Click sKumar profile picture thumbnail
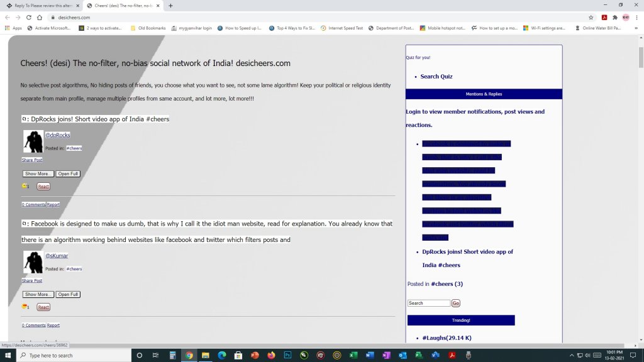Image resolution: width=644 pixels, height=362 pixels. point(33,262)
